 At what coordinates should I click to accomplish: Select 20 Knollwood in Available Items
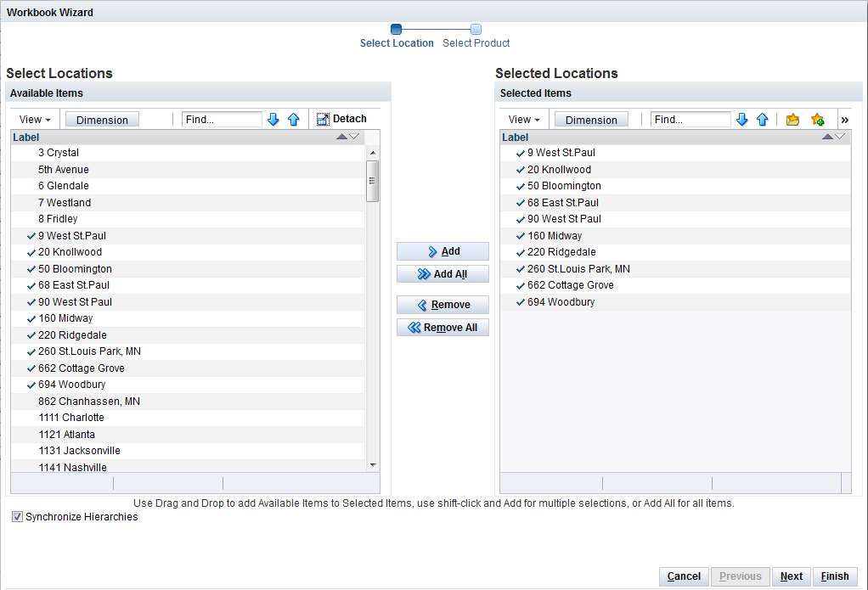pos(188,252)
